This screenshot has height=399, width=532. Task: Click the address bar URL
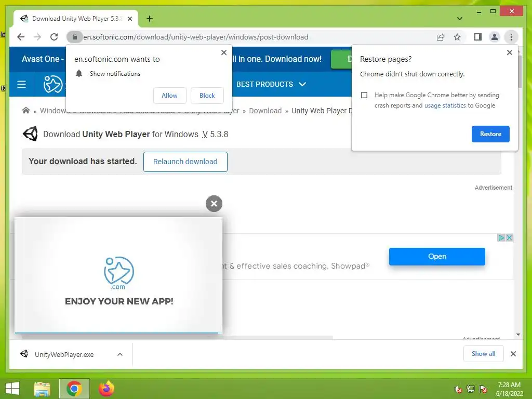point(195,37)
